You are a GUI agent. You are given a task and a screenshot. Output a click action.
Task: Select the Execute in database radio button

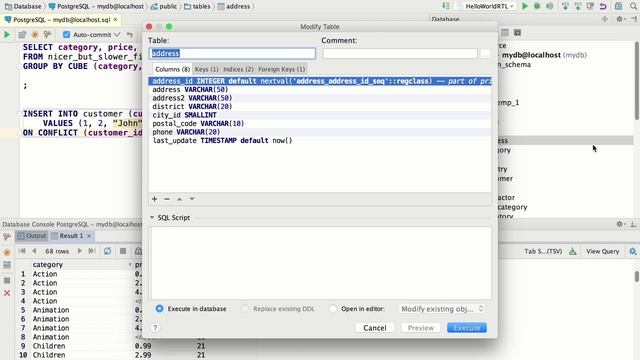pos(159,309)
